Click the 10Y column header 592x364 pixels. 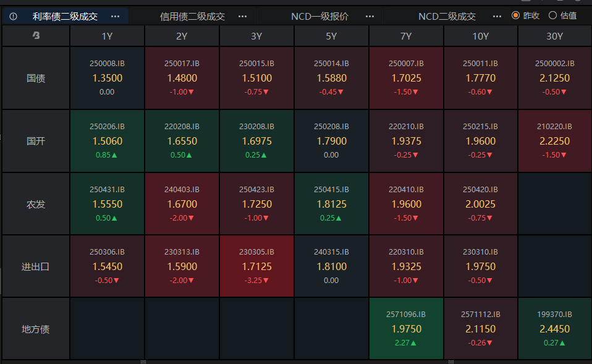480,36
